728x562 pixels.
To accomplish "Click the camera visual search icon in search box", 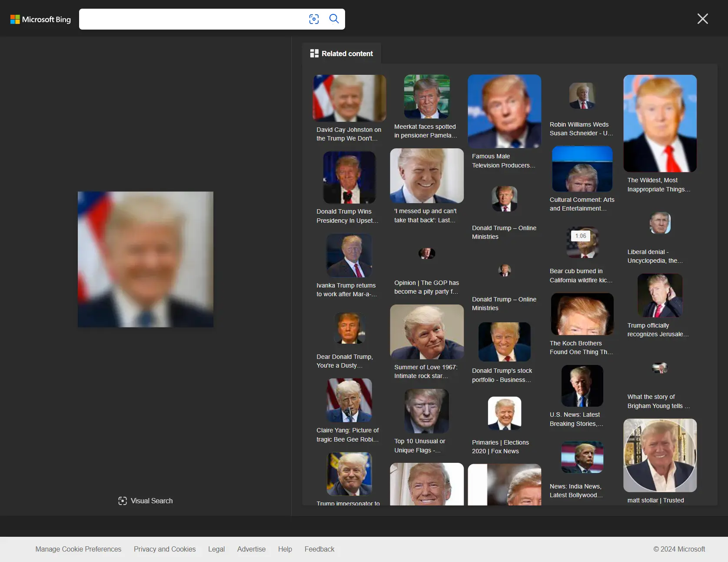I will [314, 19].
